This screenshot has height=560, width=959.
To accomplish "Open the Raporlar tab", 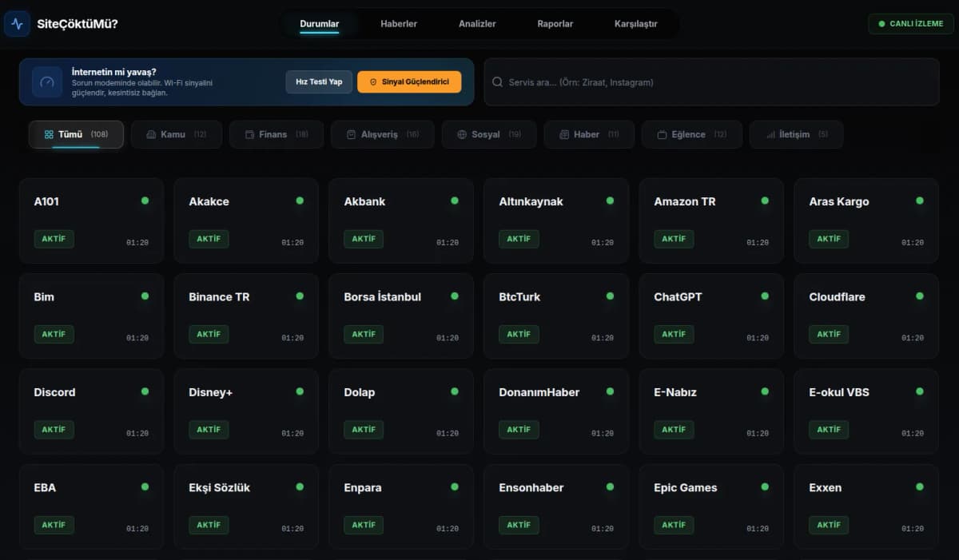I will [x=555, y=24].
